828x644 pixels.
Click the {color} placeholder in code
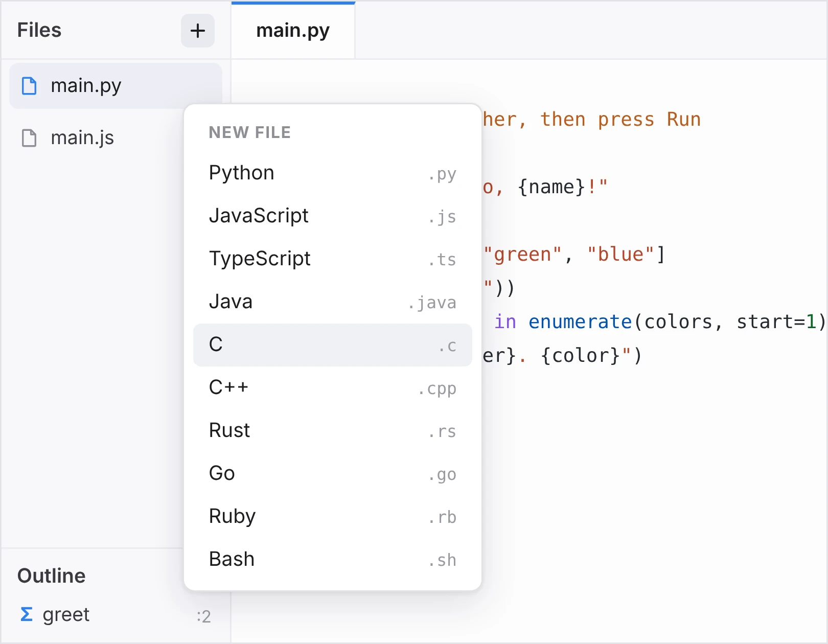[580, 356]
